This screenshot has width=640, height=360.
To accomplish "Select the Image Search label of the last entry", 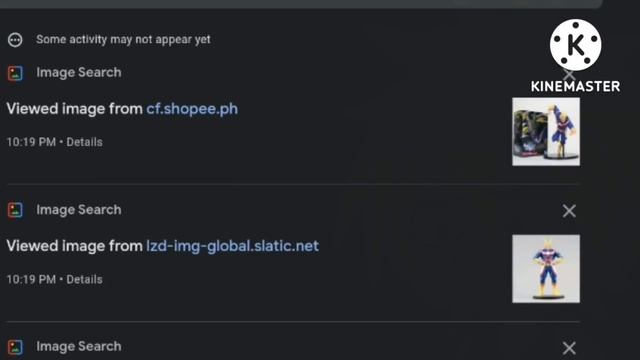I will pyautogui.click(x=79, y=347).
